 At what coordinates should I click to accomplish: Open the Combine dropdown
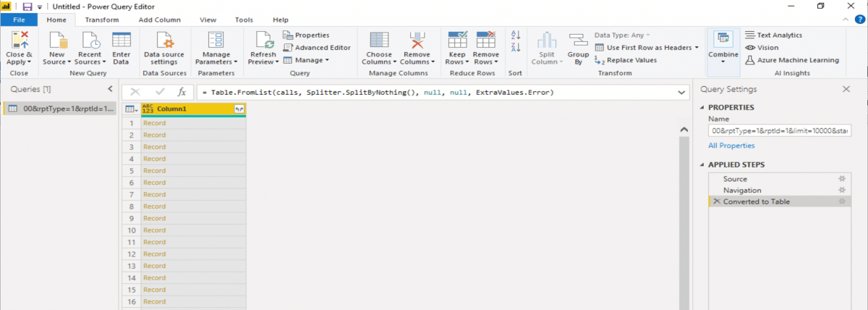coord(723,48)
